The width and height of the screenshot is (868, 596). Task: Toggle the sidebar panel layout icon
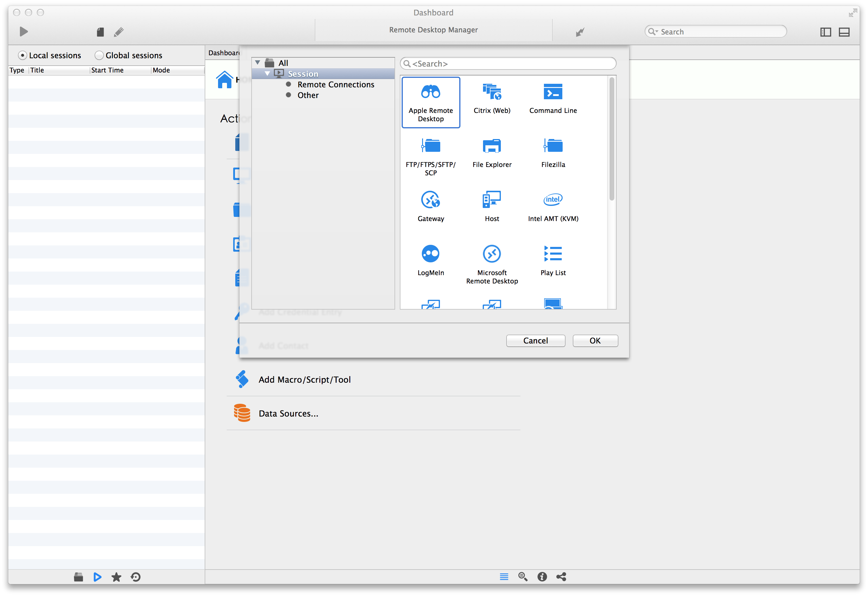pos(826,32)
